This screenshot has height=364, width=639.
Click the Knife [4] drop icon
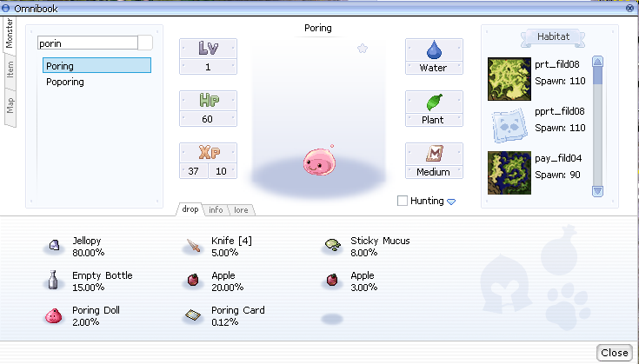(x=194, y=246)
